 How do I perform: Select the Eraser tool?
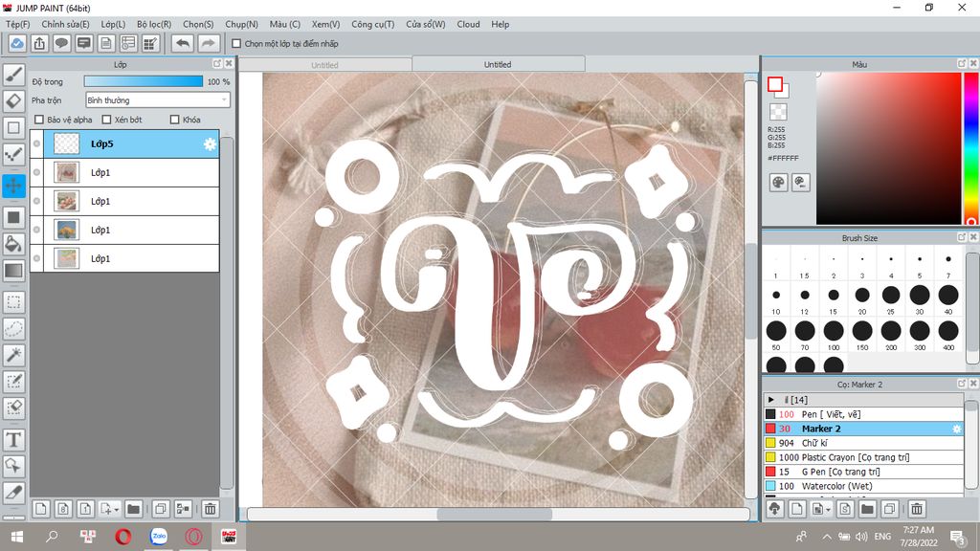click(x=13, y=100)
